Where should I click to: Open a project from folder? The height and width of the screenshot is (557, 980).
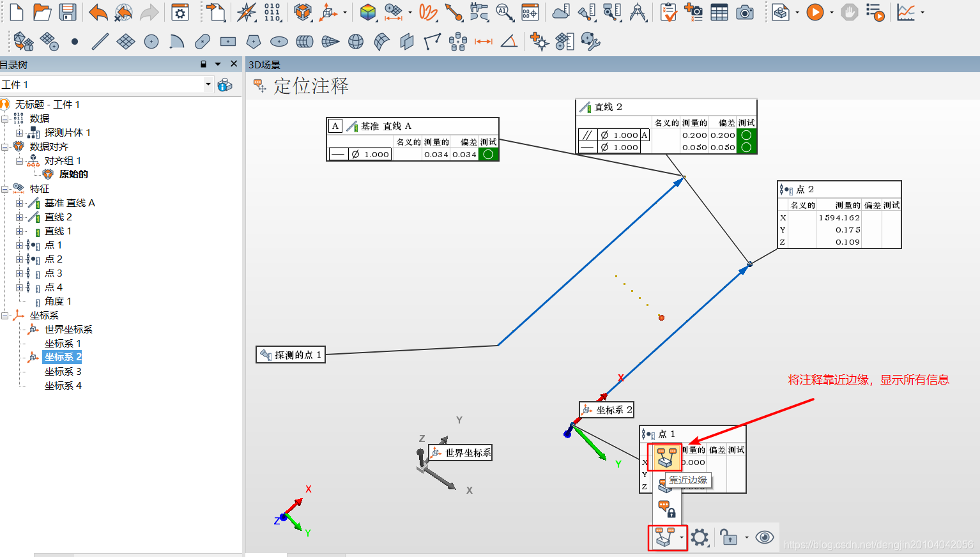coord(42,12)
